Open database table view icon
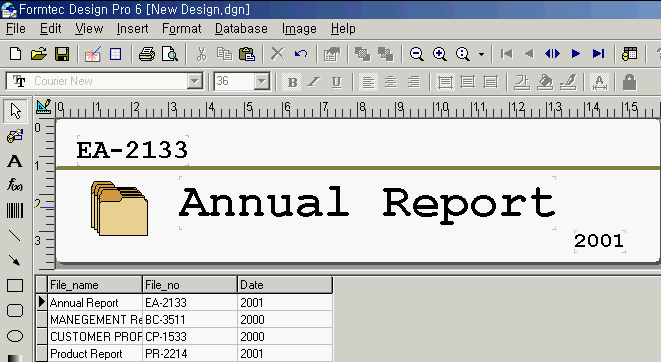This screenshot has width=661, height=362. (x=629, y=54)
